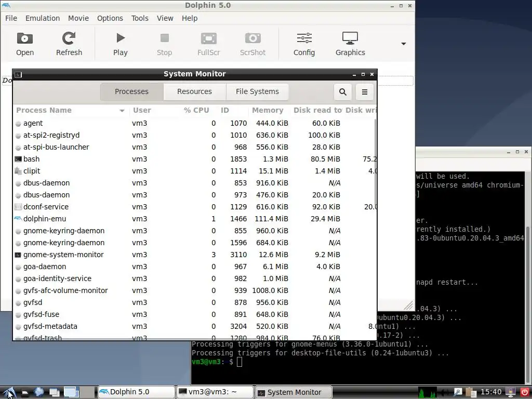Select the agent process row
This screenshot has height=399, width=532.
[x=194, y=123]
